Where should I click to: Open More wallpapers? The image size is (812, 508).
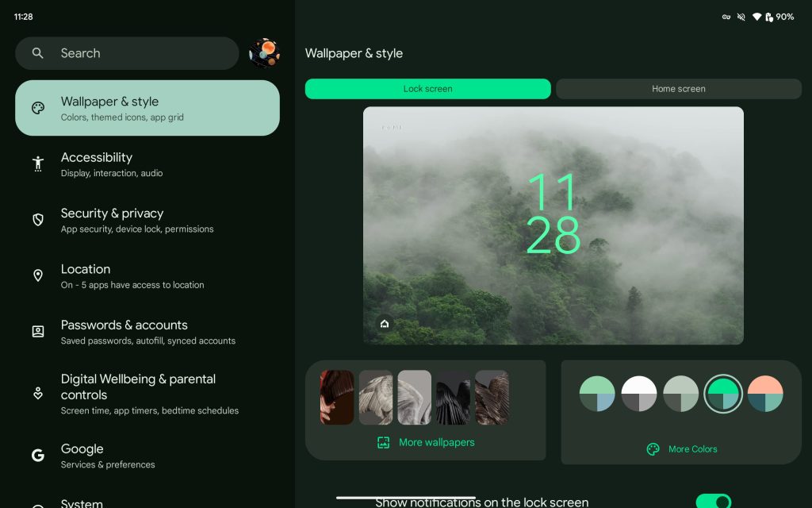tap(426, 443)
